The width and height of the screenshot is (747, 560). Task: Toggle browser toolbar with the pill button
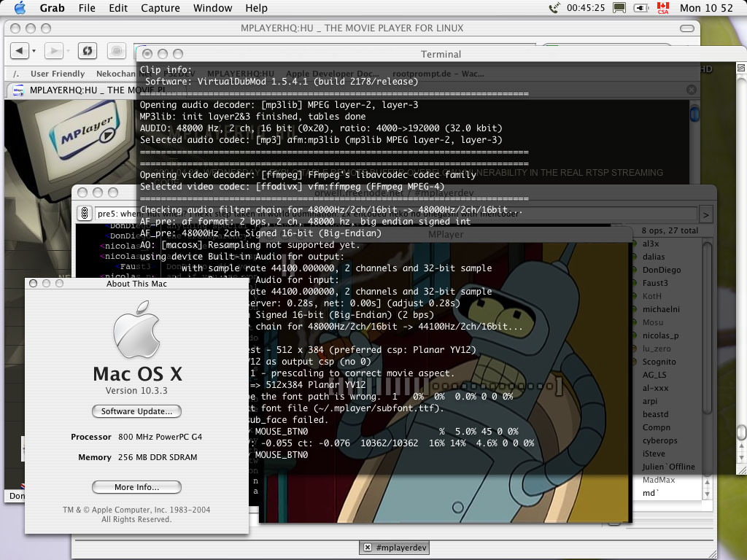click(x=686, y=28)
